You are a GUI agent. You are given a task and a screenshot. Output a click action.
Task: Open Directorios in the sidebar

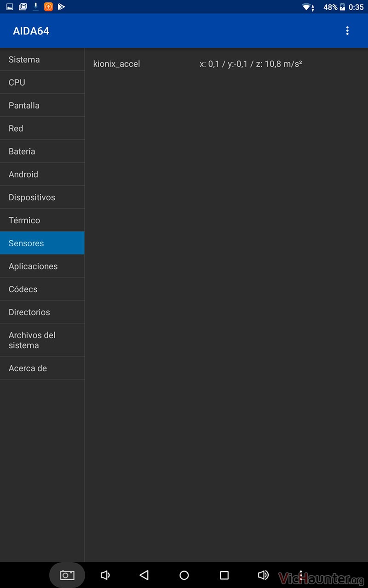42,312
